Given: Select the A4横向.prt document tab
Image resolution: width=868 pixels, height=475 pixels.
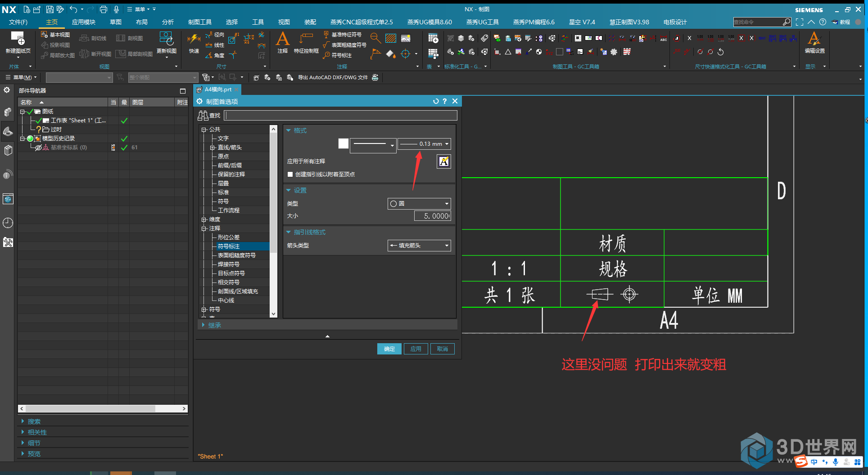Looking at the screenshot, I should tap(218, 90).
